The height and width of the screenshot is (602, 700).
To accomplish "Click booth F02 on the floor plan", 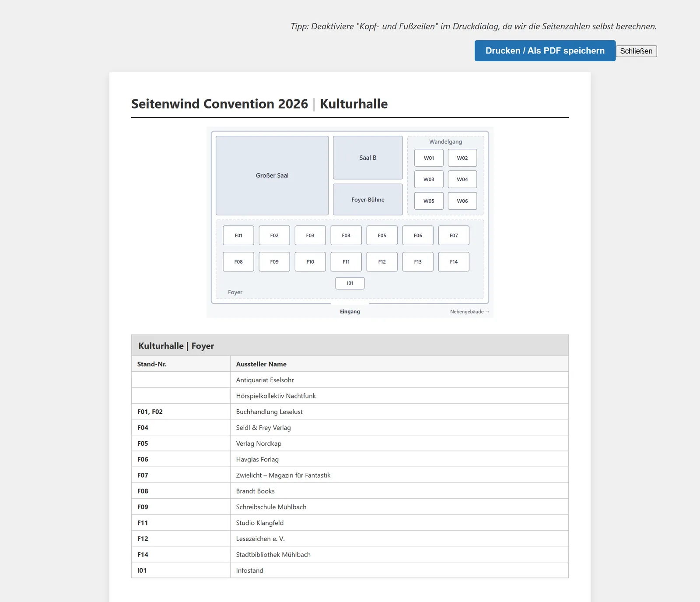I will pyautogui.click(x=274, y=236).
